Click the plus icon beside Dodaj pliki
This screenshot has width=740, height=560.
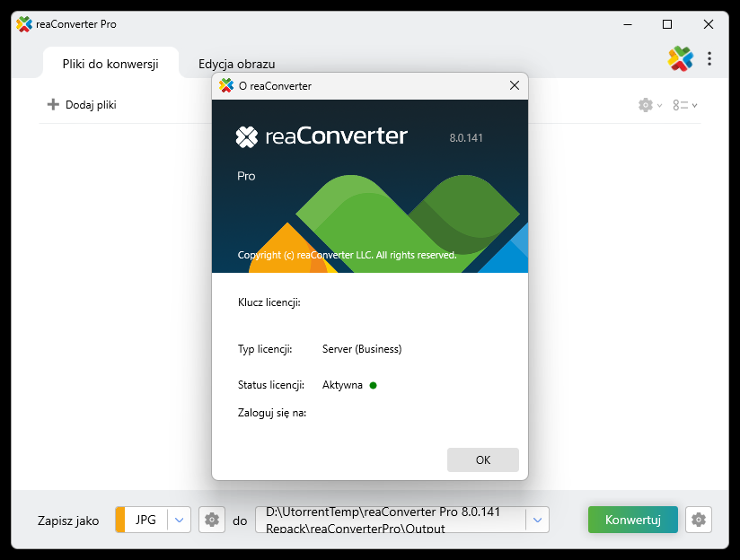[53, 104]
